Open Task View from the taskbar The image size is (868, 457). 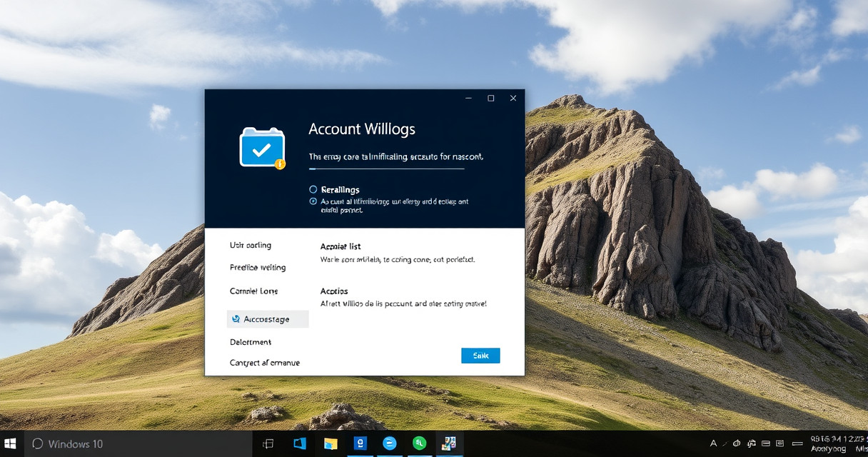[268, 443]
